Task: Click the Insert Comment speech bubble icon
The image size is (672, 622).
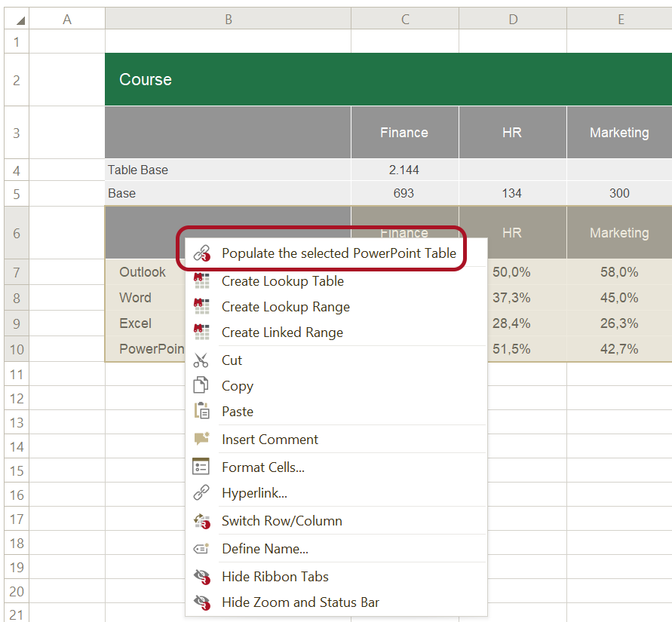Action: [201, 440]
